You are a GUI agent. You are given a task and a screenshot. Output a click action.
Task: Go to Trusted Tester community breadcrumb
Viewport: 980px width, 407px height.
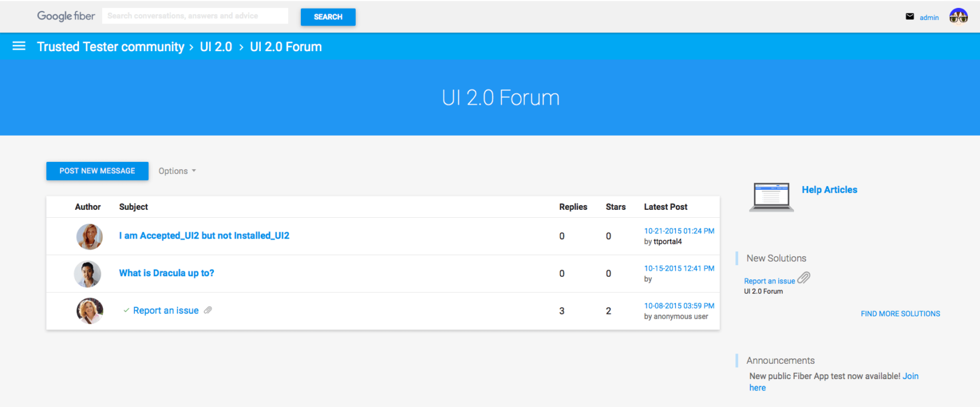[x=110, y=47]
